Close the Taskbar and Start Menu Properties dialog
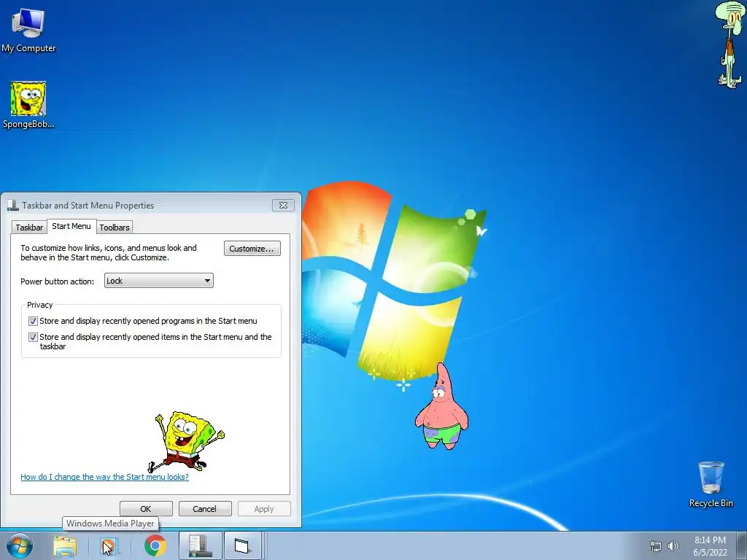Screen dimensions: 747x560 [x=283, y=205]
